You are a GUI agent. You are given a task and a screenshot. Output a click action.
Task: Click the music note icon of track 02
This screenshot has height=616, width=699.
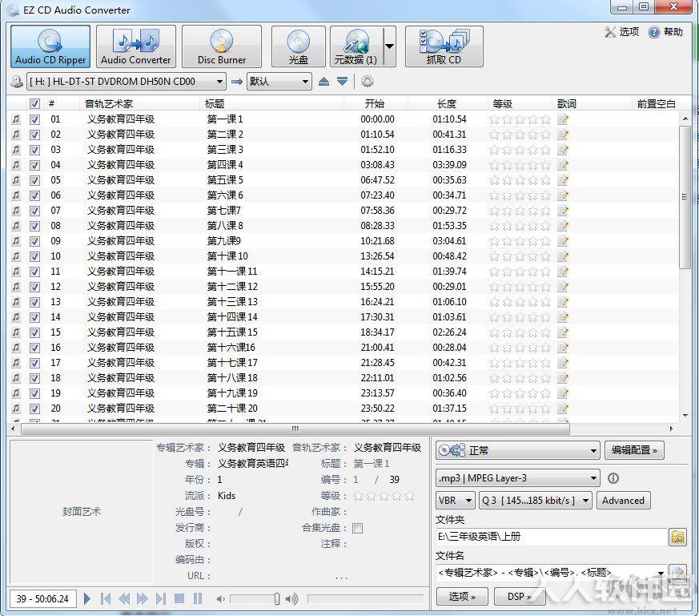[x=16, y=135]
